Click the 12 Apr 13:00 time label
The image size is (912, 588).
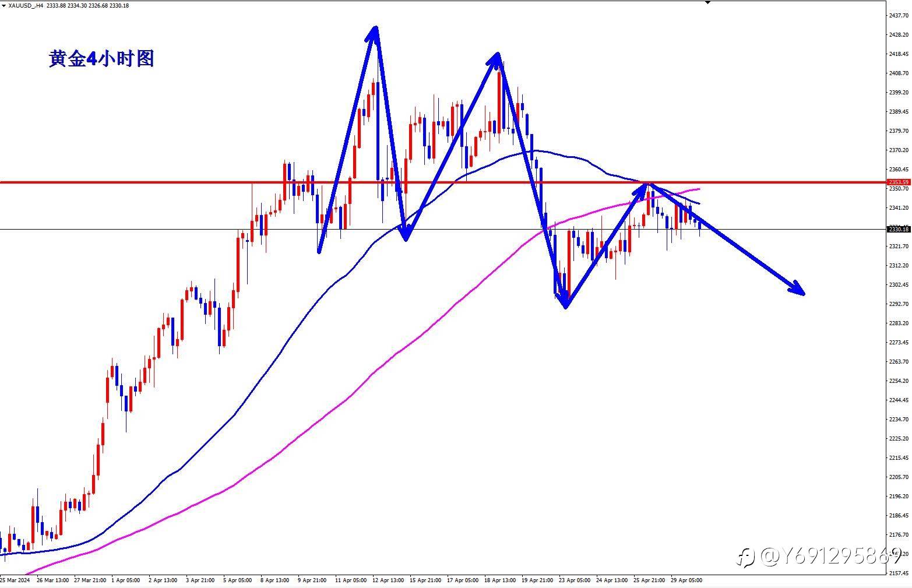(x=388, y=580)
